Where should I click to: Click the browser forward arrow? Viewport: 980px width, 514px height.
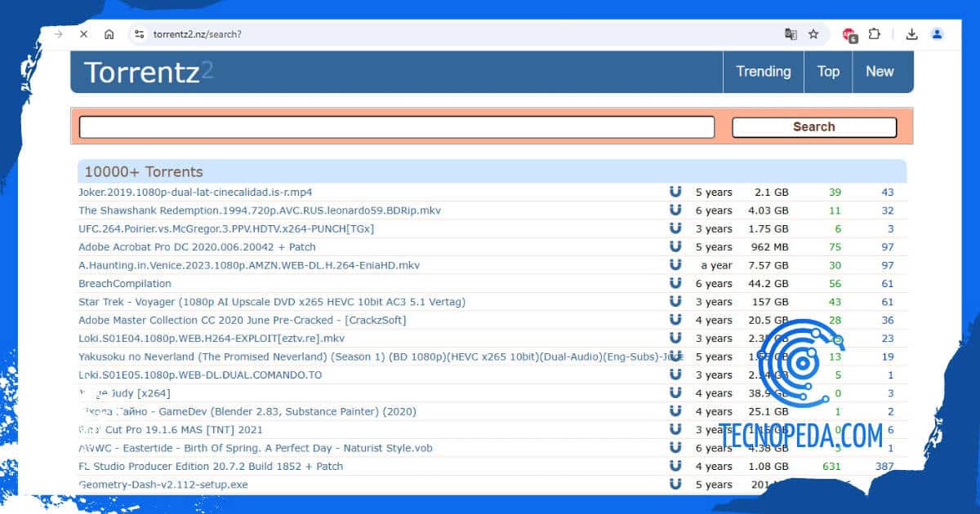(x=58, y=34)
